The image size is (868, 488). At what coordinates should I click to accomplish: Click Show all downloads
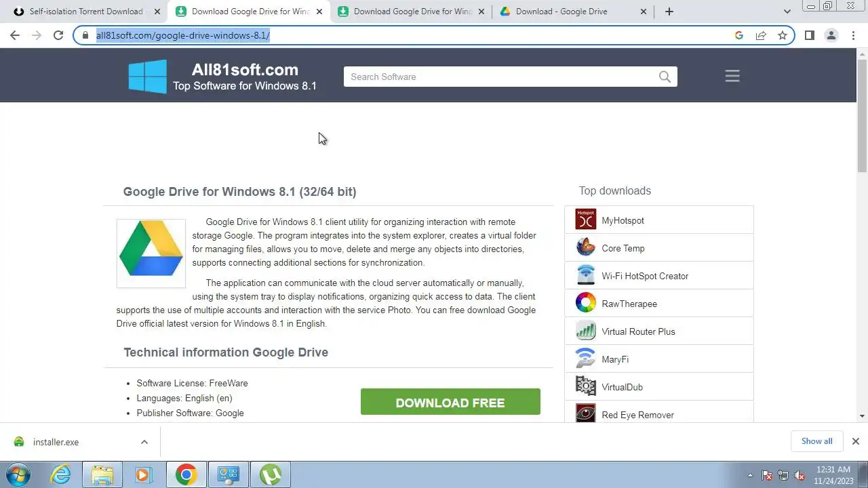tap(816, 441)
